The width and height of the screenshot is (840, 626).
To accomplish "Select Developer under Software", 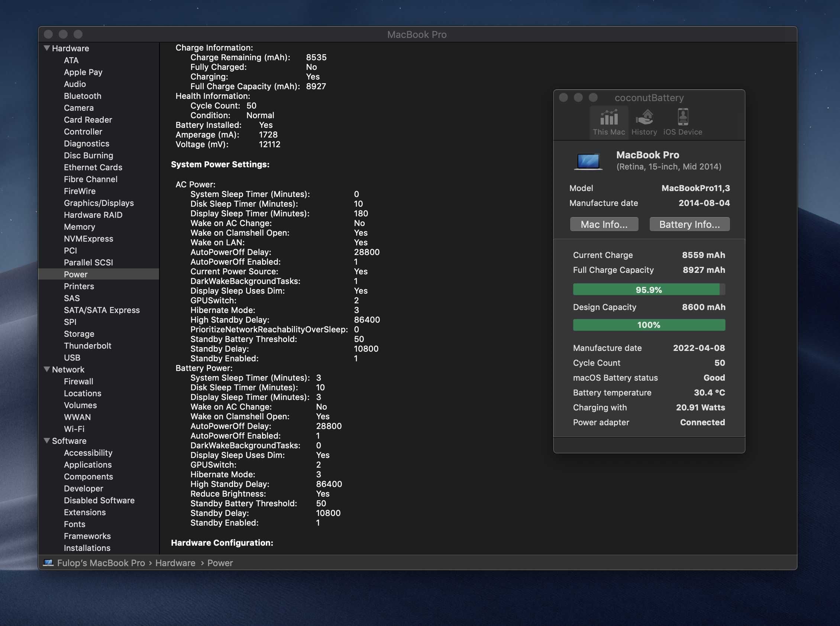I will (83, 488).
